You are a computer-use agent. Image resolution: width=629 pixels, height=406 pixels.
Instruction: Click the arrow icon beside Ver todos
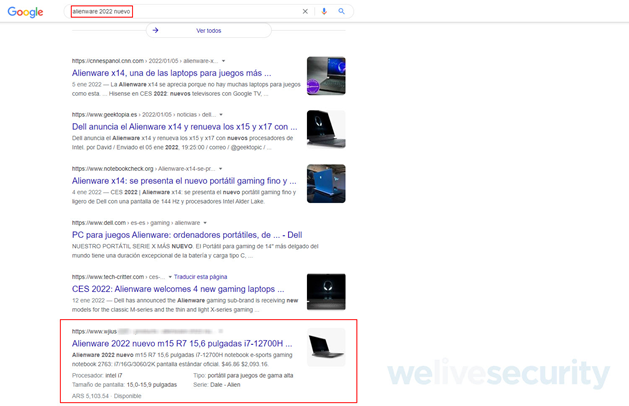[156, 31]
